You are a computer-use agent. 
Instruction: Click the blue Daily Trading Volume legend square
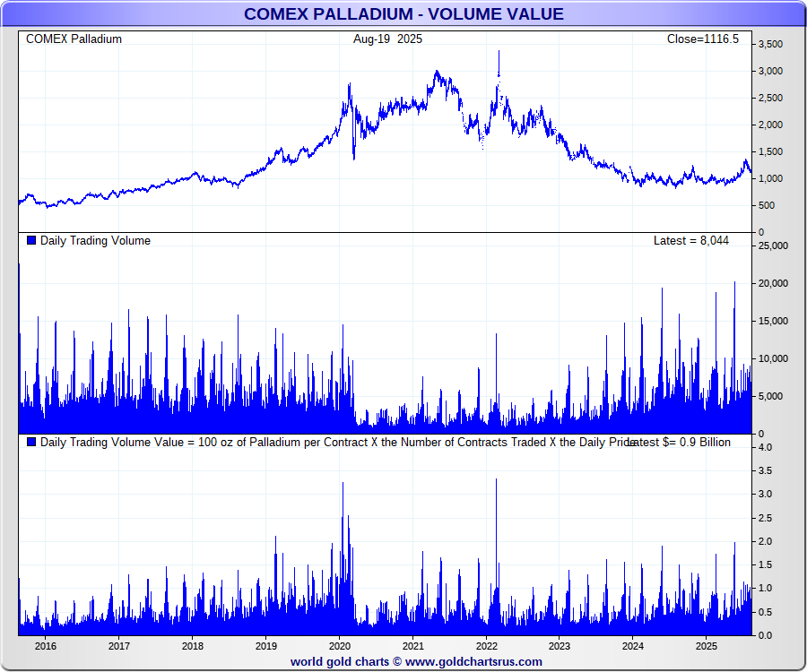tap(31, 240)
